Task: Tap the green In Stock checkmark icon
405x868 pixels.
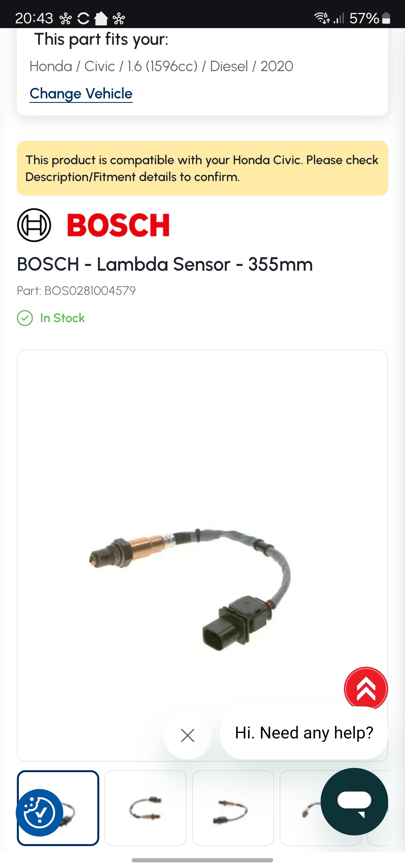Action: tap(25, 318)
